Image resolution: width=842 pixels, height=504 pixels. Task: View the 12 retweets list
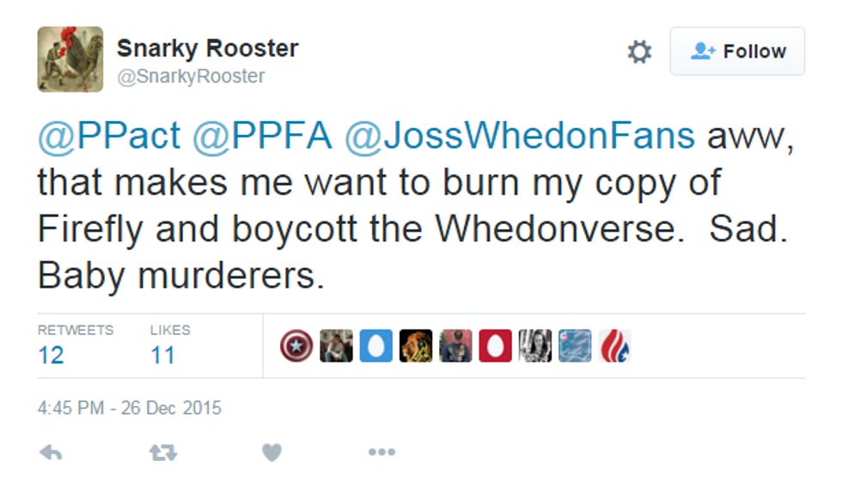click(x=76, y=345)
